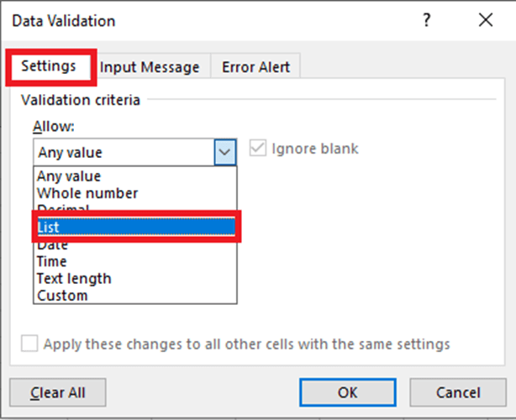Open the Input Message tab
516x420 pixels.
click(150, 67)
